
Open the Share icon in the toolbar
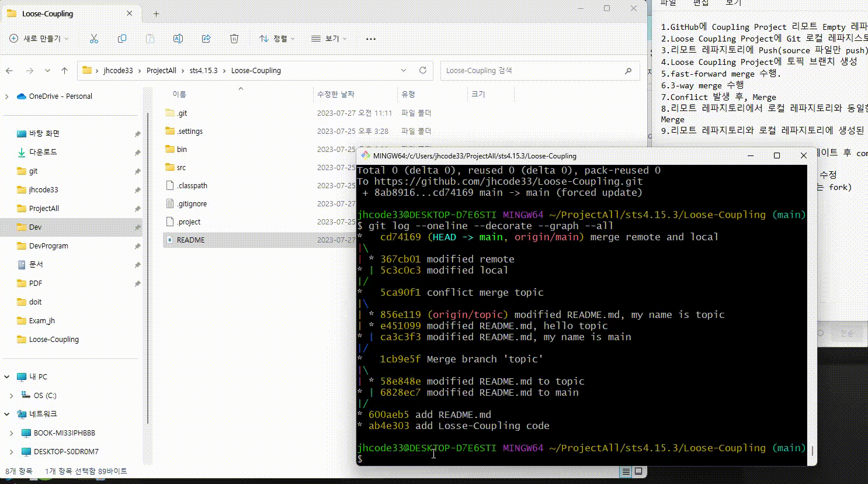206,38
